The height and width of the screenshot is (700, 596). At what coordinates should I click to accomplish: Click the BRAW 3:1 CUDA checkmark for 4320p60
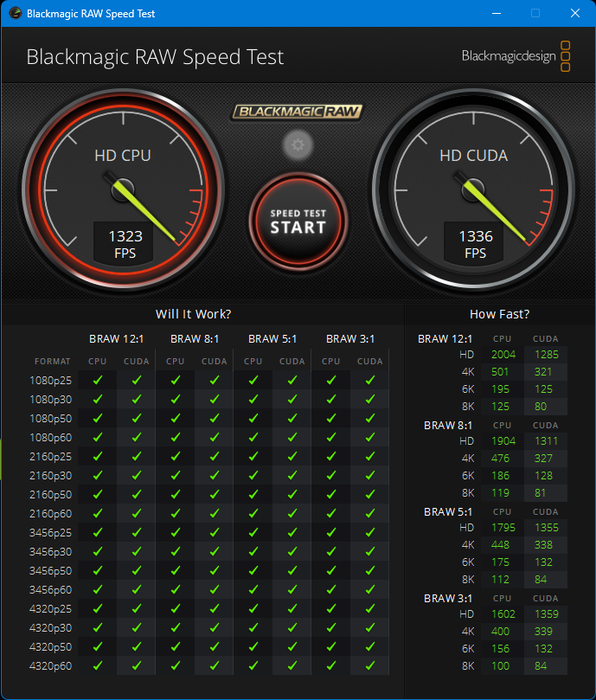coord(370,665)
